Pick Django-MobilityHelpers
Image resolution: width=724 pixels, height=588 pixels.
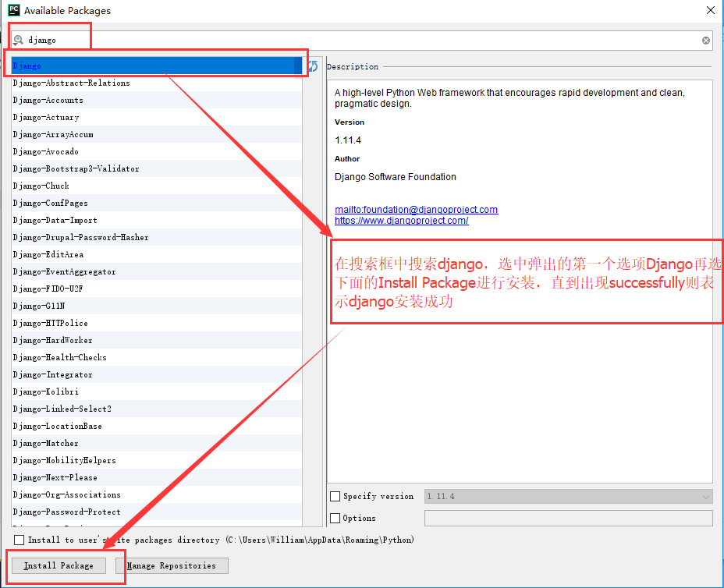point(157,460)
